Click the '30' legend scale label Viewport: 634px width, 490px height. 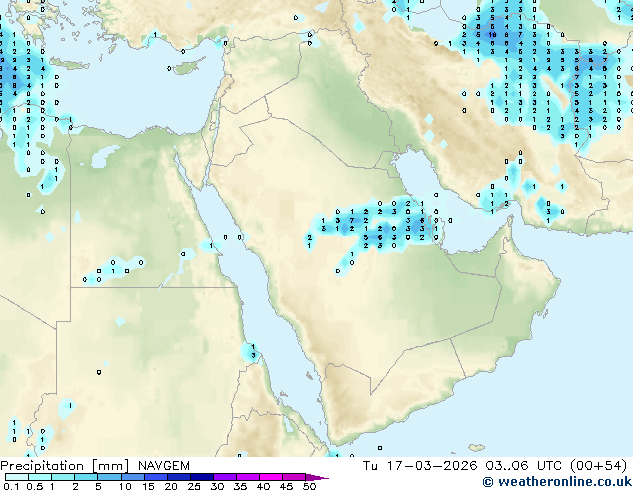[x=217, y=486]
